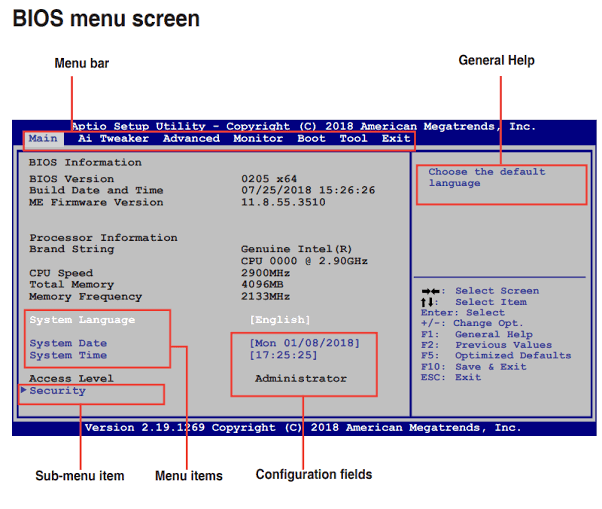Viewport: 602px width, 509px height.
Task: Click the Total Memory label
Action: point(72,284)
